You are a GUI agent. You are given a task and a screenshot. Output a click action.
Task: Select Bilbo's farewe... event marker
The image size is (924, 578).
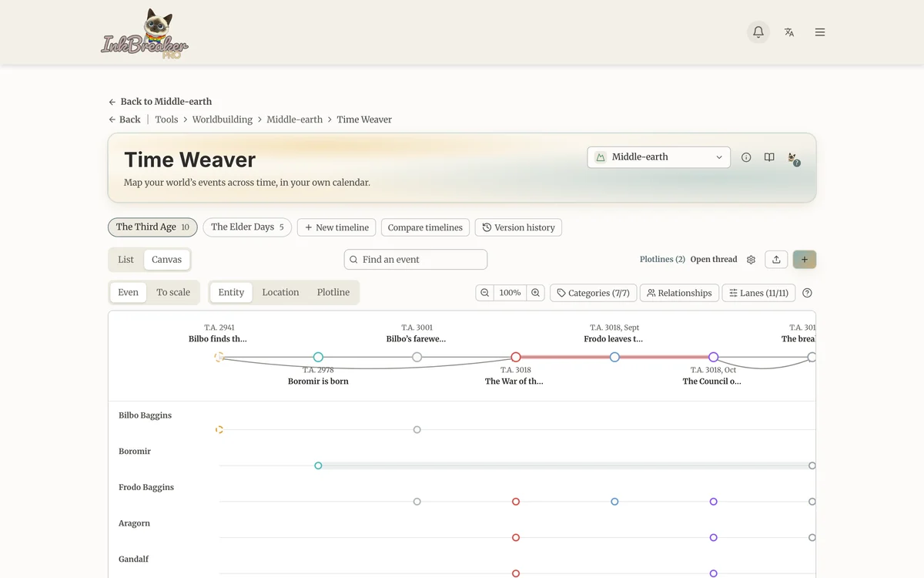click(417, 357)
